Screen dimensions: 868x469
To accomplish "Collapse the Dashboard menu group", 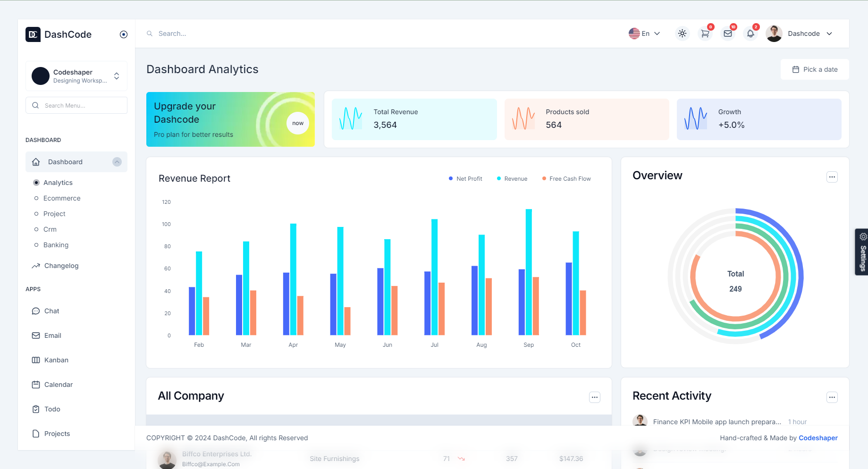I will (117, 162).
